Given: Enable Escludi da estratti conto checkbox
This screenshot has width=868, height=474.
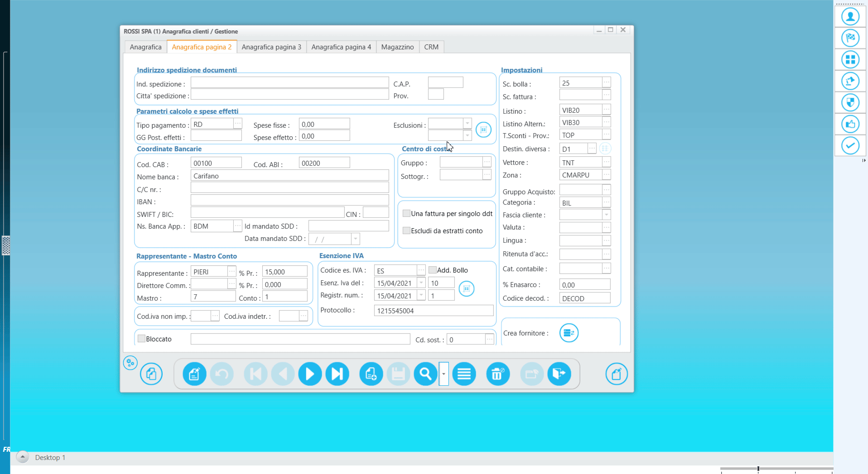Looking at the screenshot, I should tap(406, 231).
